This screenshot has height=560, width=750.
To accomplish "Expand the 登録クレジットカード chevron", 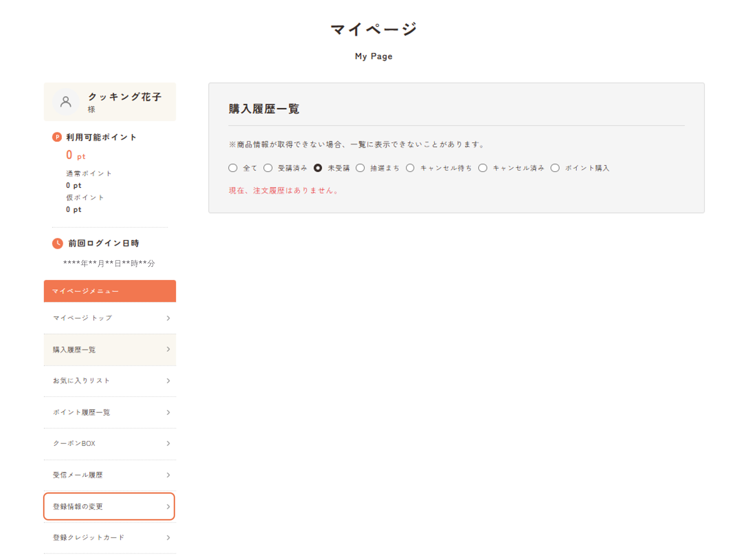I will tap(168, 537).
